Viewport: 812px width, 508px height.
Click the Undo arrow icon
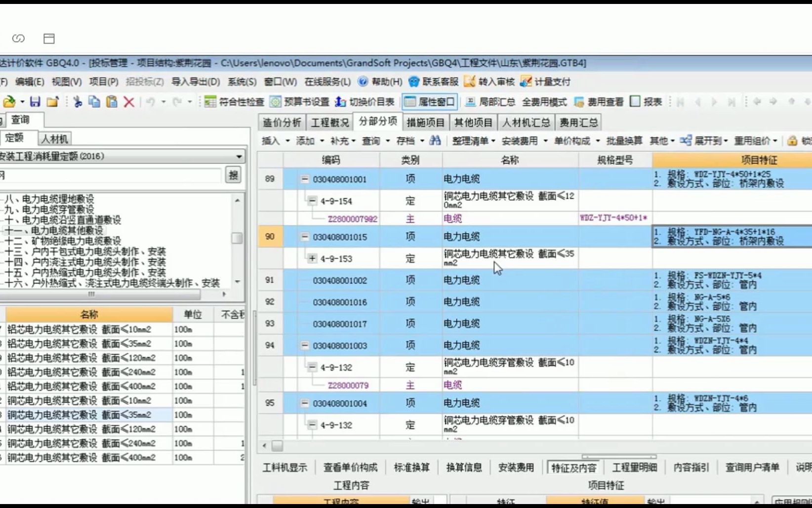[150, 102]
